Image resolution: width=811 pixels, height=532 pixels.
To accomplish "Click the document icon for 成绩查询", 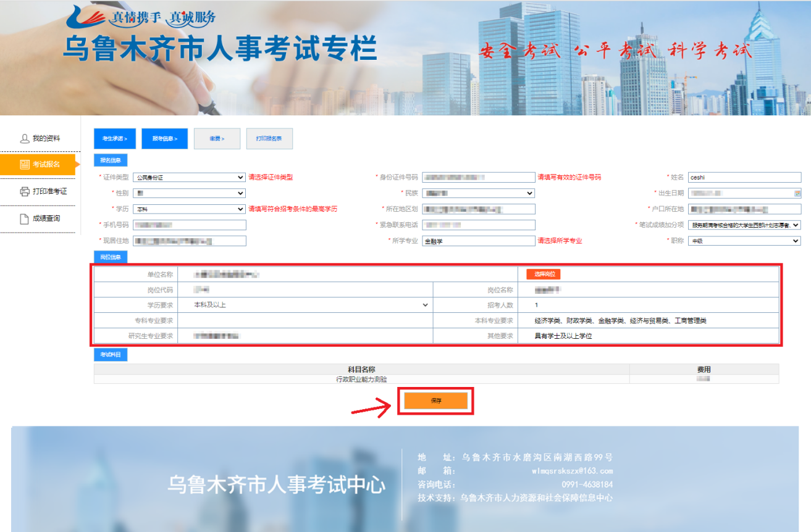I will pyautogui.click(x=25, y=218).
